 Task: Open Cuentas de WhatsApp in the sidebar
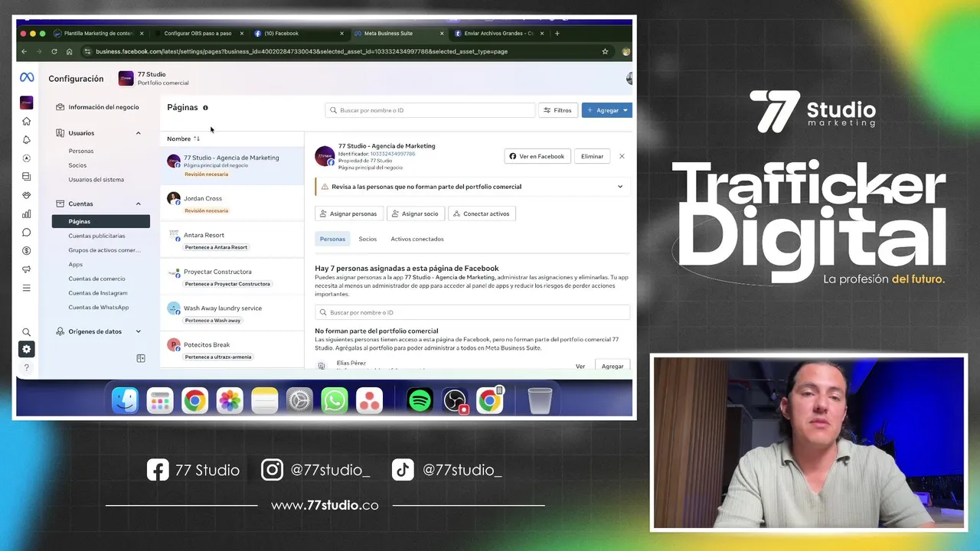tap(98, 307)
